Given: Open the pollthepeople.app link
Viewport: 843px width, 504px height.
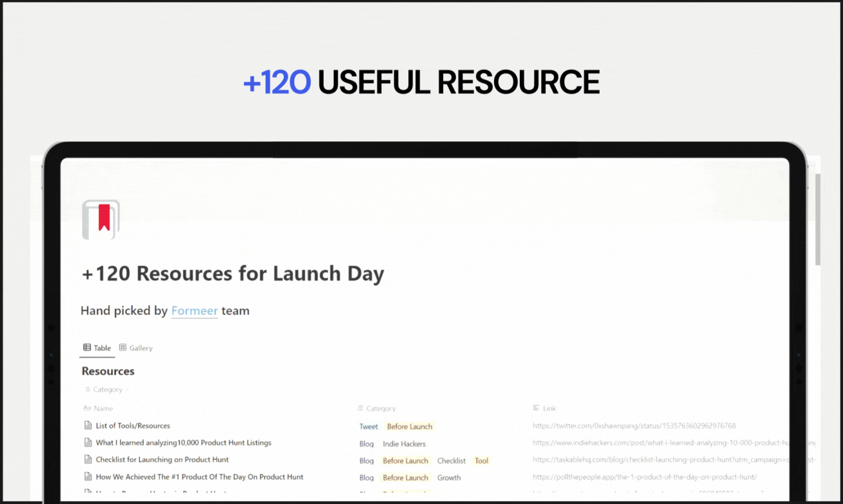Looking at the screenshot, I should (x=644, y=477).
